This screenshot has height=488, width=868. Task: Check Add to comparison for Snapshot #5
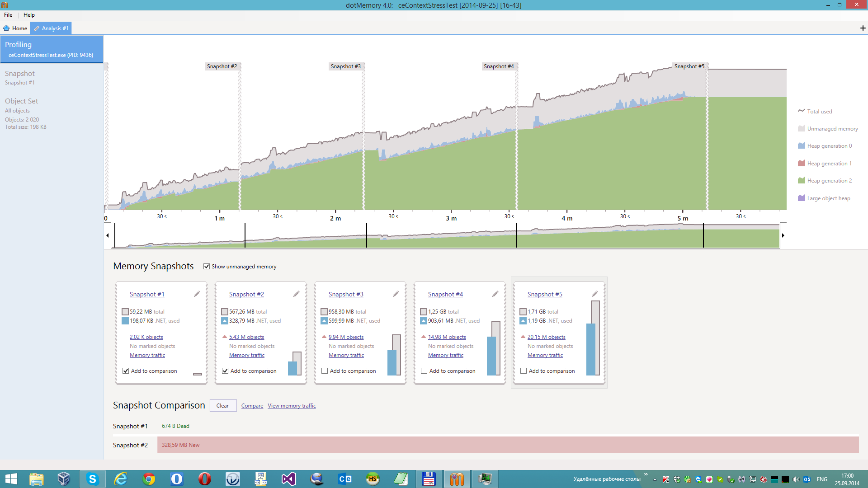(524, 371)
